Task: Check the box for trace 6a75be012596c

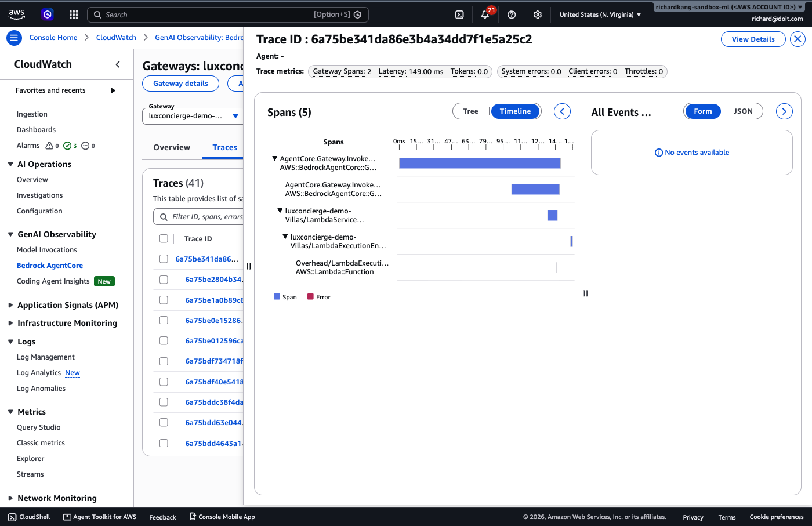Action: click(x=164, y=340)
